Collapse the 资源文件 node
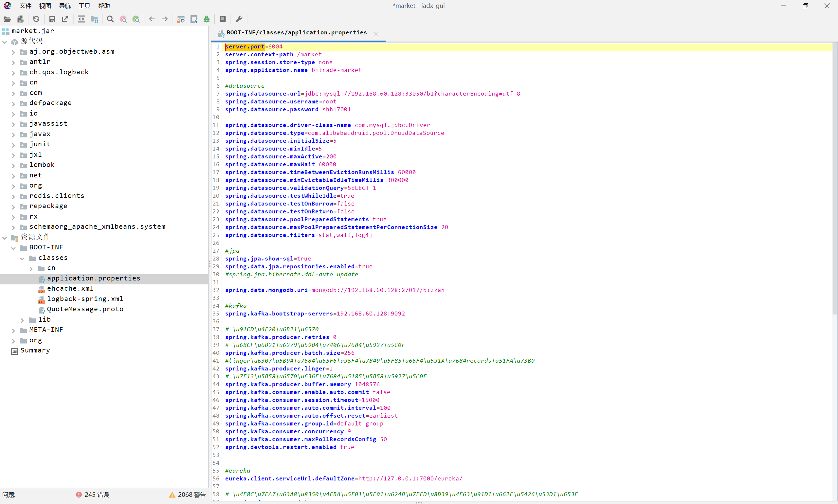This screenshot has height=504, width=838. [5, 238]
